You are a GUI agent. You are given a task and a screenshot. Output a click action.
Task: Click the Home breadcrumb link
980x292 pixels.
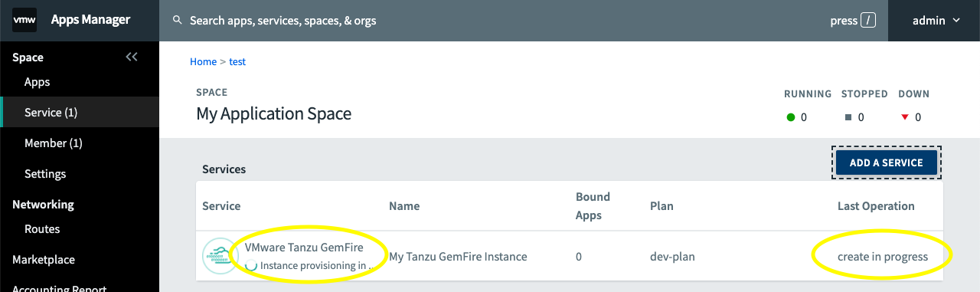[x=203, y=61]
